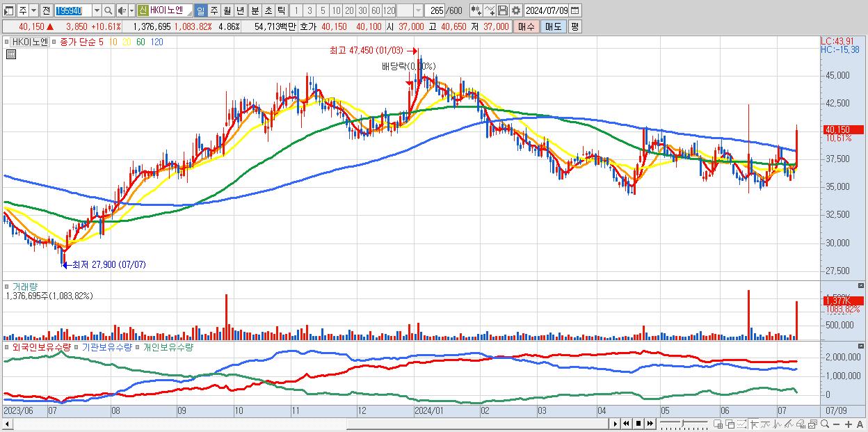
Task: Open the interval value dropdown after 120
Action: 418,10
